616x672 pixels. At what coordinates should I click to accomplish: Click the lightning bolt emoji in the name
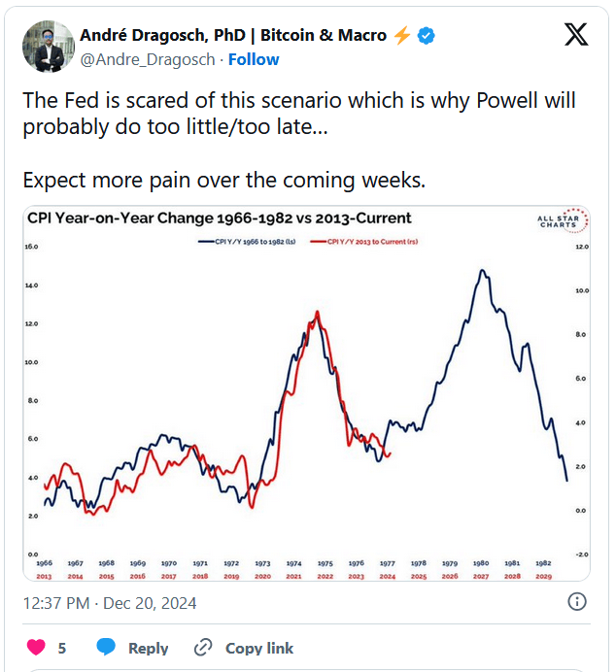(402, 35)
